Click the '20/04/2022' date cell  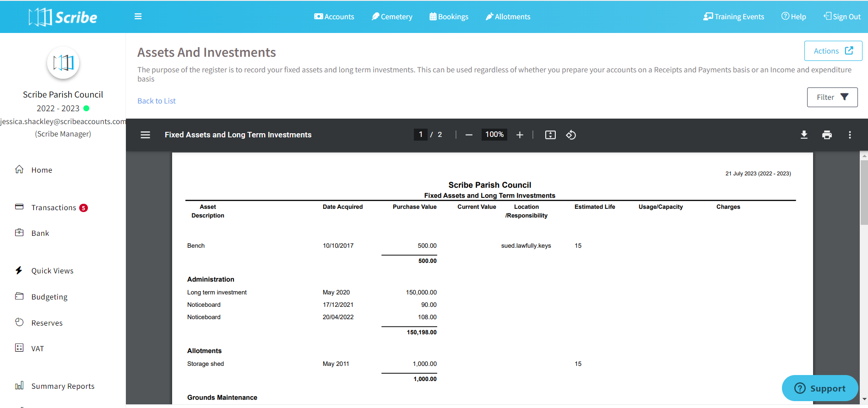pyautogui.click(x=338, y=317)
